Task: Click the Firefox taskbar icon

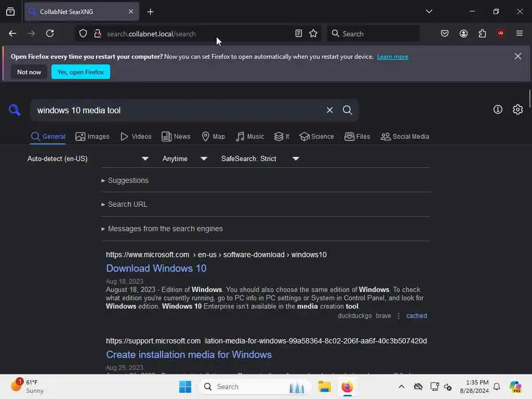Action: pyautogui.click(x=347, y=387)
